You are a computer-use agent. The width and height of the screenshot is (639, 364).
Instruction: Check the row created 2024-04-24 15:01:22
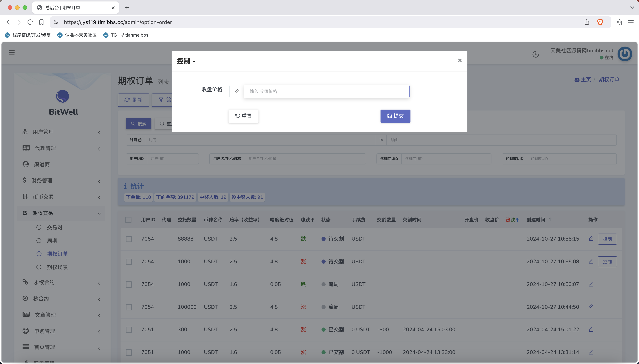129,330
